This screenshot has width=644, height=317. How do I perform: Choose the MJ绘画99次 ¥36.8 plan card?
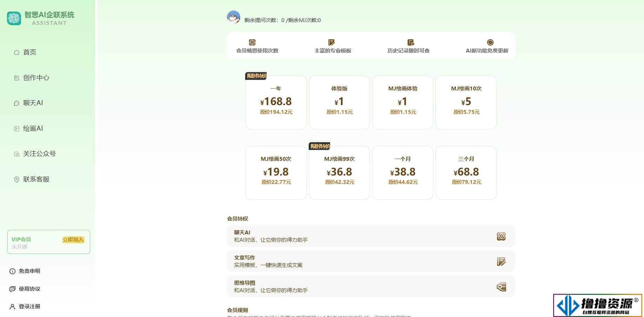point(339,173)
